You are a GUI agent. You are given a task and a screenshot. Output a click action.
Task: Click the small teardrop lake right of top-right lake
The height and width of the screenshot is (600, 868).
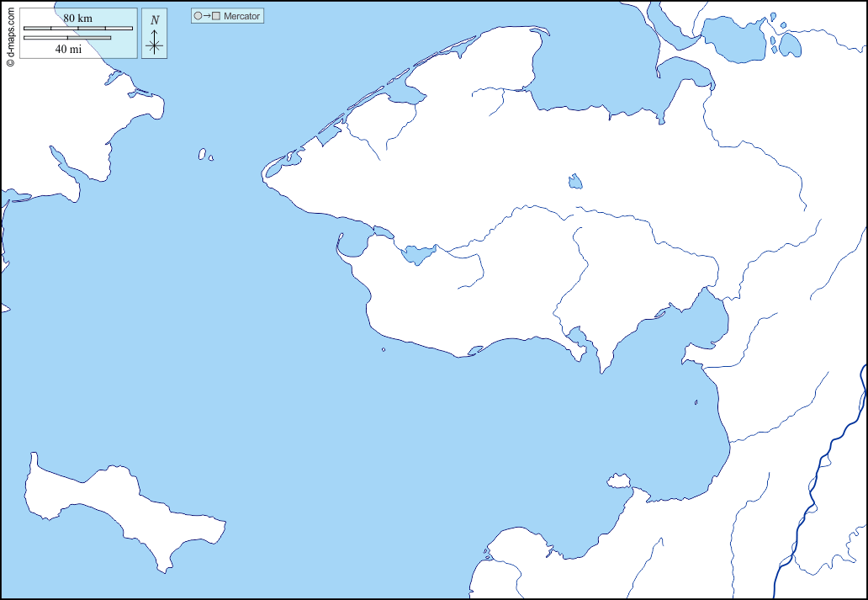(790, 45)
